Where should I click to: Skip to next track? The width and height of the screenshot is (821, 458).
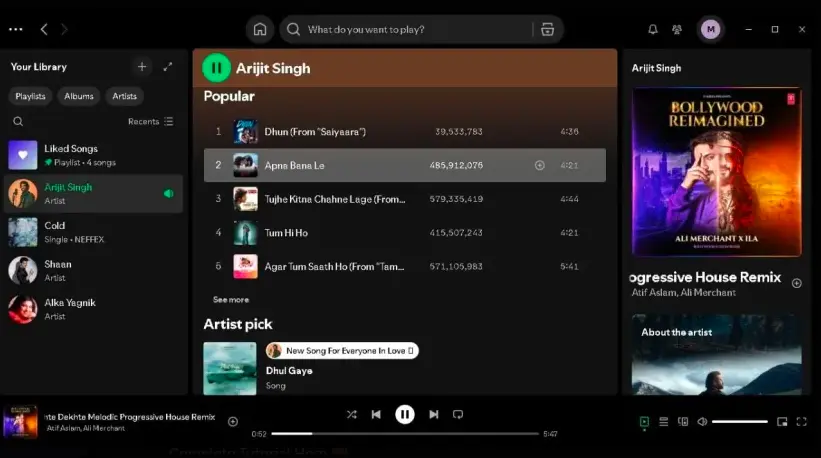pyautogui.click(x=434, y=415)
